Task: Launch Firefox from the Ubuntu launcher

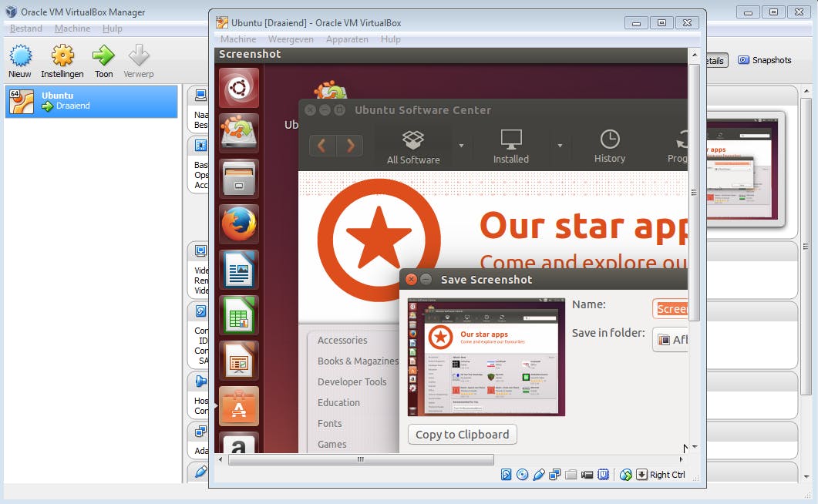Action: coord(239,224)
